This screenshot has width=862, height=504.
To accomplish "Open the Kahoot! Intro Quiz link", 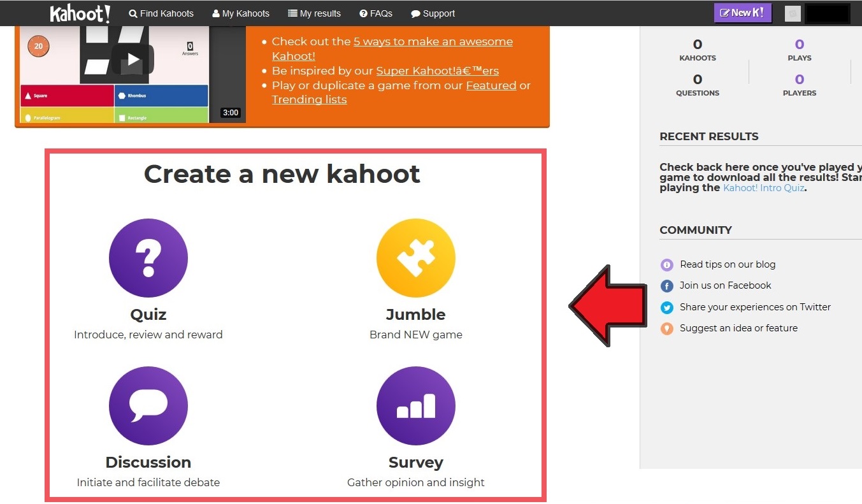I will [763, 188].
